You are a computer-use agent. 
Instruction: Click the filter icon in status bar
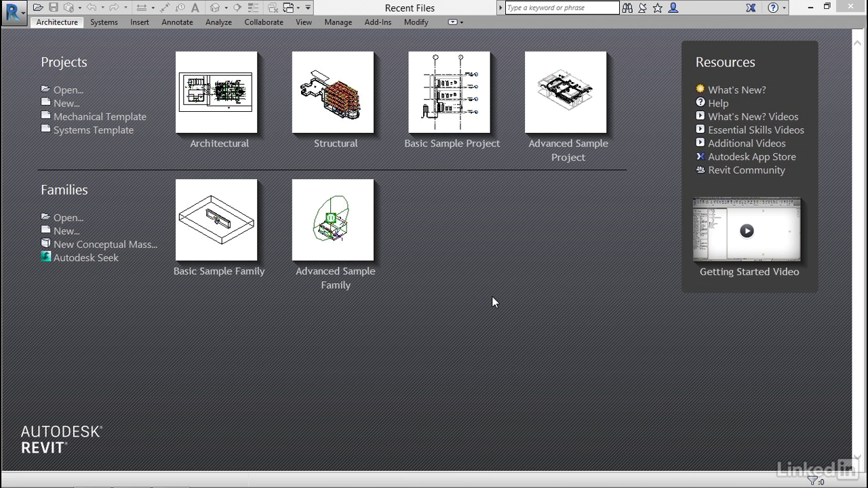click(x=812, y=481)
